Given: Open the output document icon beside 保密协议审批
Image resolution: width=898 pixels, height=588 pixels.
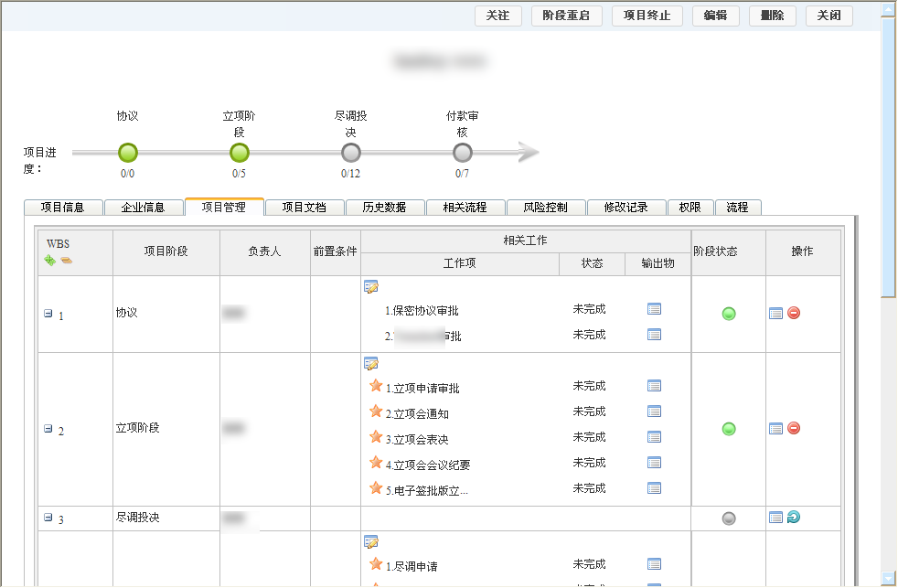Looking at the screenshot, I should click(655, 308).
